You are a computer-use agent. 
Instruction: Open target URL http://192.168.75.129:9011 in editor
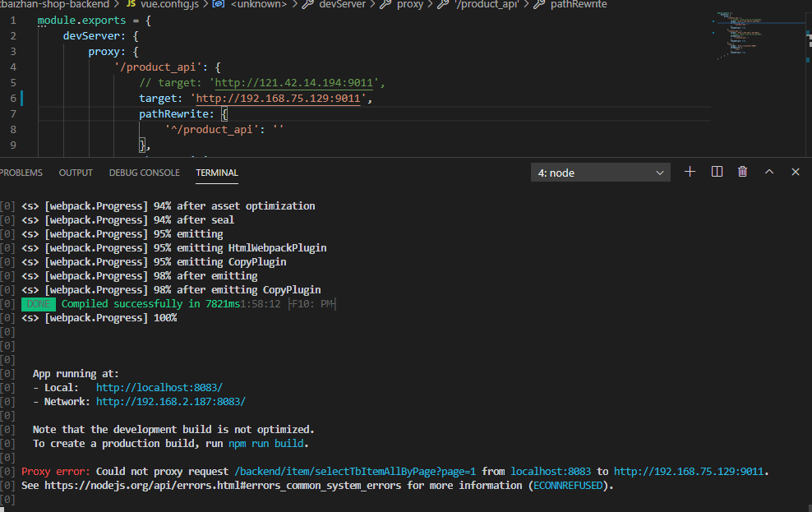pyautogui.click(x=278, y=99)
